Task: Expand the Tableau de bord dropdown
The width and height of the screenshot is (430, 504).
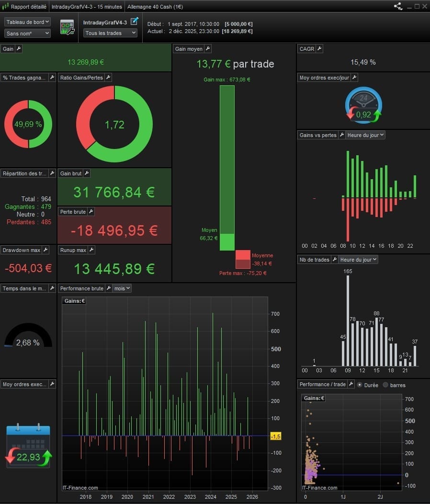Action: pyautogui.click(x=27, y=22)
